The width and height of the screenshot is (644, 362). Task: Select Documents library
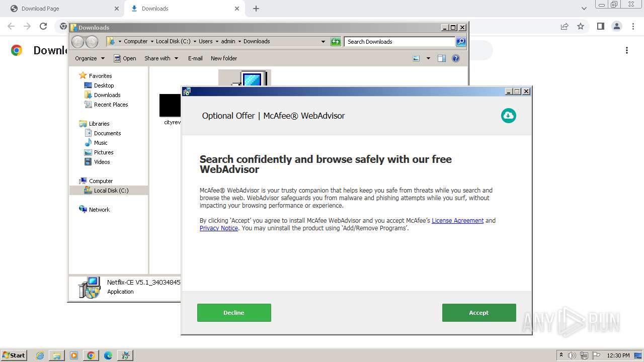[107, 133]
